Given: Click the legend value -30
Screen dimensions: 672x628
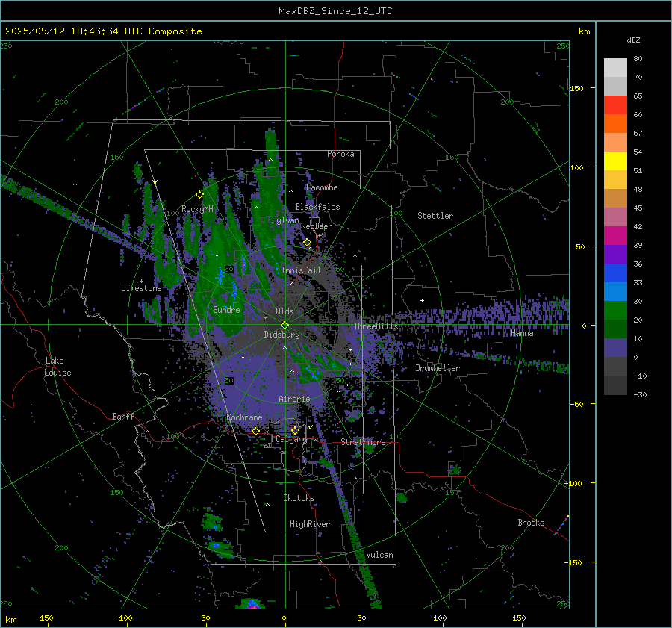Looking at the screenshot, I should pos(640,394).
